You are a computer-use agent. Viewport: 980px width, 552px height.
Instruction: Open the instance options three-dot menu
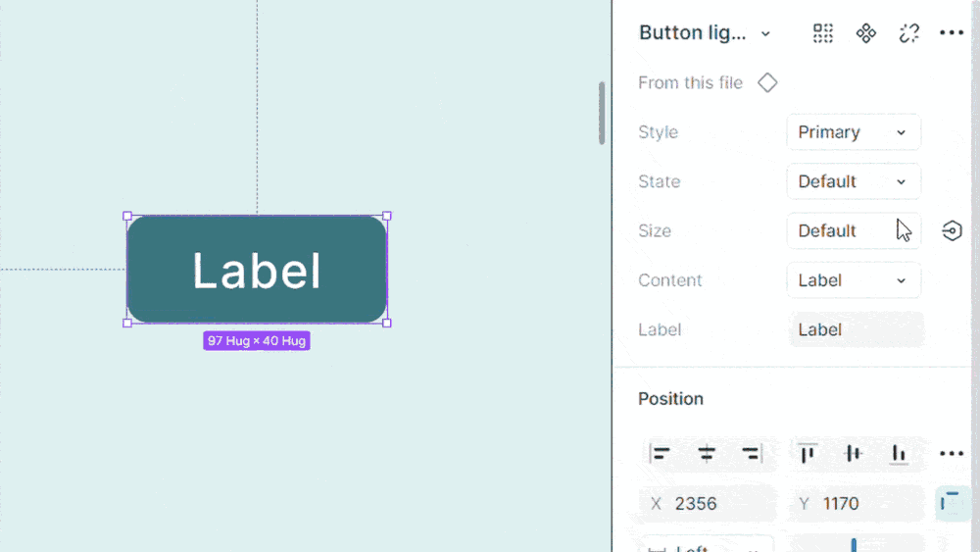pyautogui.click(x=952, y=33)
